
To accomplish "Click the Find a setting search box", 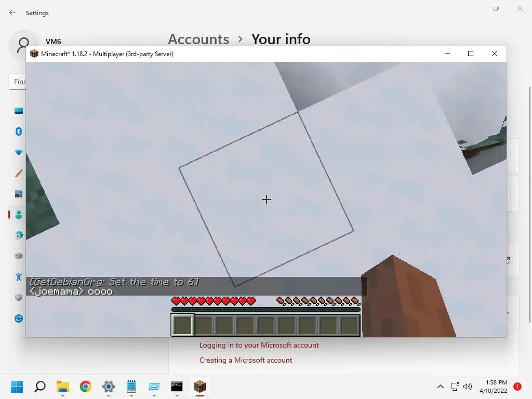I will click(x=17, y=82).
